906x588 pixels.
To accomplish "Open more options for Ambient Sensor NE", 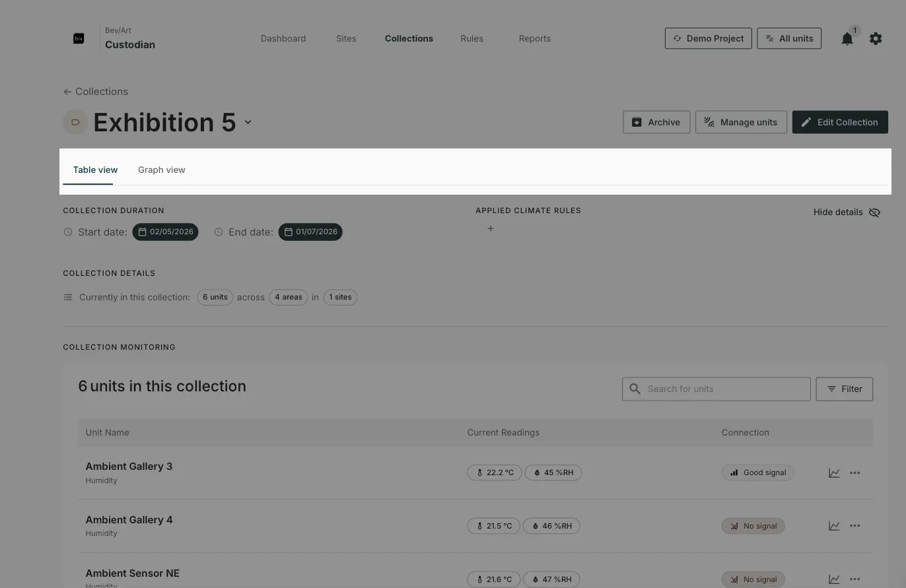I will point(855,579).
